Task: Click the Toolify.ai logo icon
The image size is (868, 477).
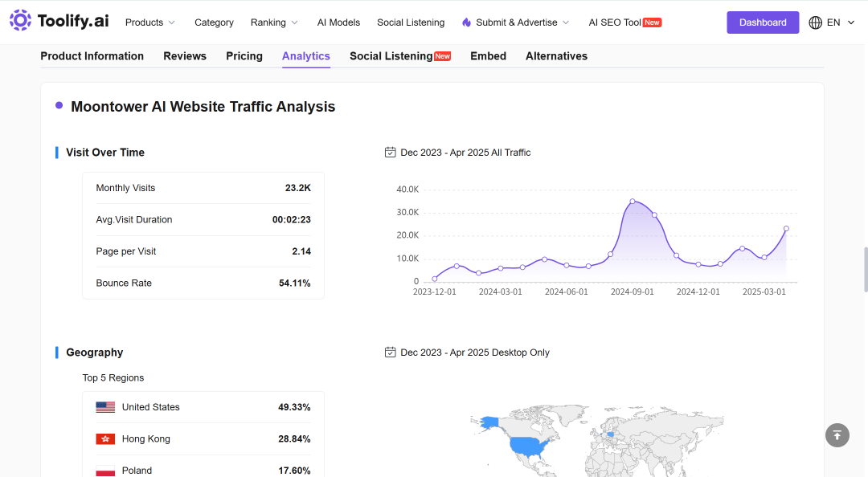Action: [20, 20]
